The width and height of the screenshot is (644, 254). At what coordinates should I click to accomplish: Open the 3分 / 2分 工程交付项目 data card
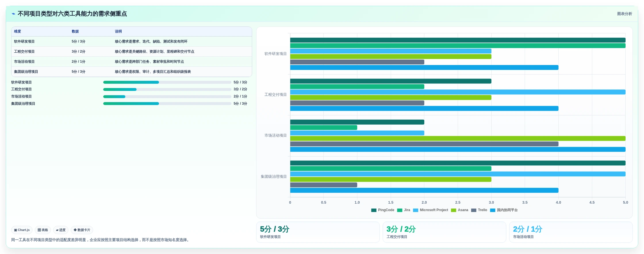444,232
